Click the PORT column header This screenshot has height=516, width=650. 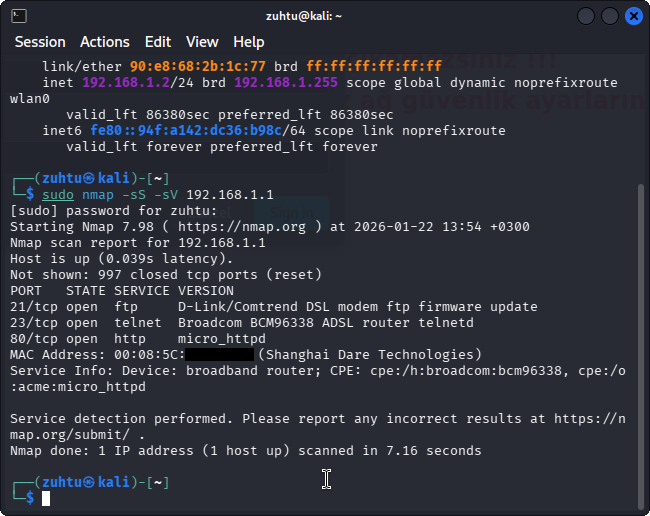[x=26, y=291]
